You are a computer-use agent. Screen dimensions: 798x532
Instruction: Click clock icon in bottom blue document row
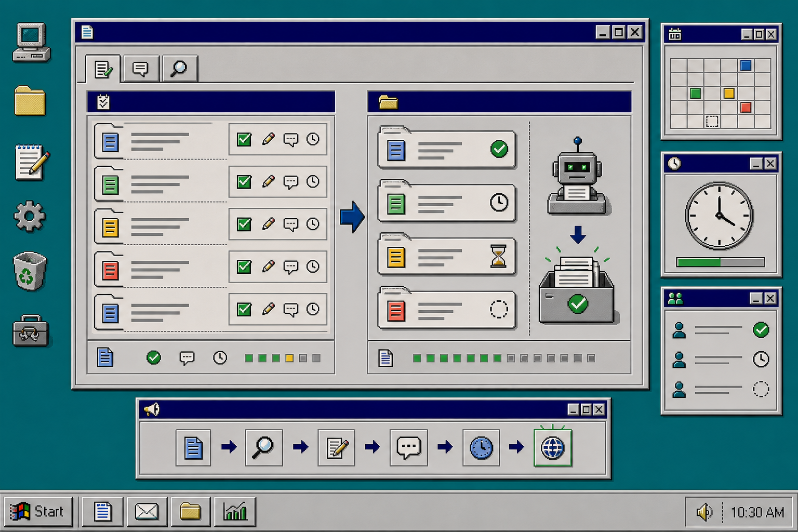(313, 309)
